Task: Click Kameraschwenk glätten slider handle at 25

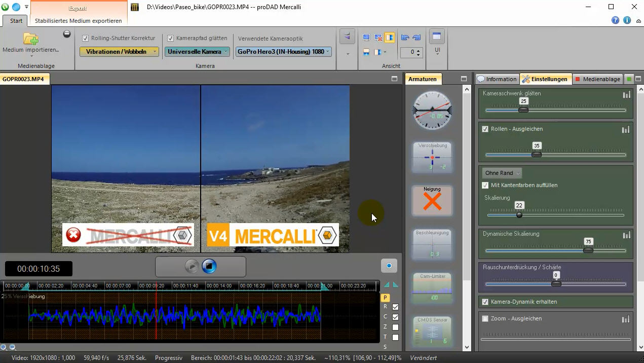Action: pos(523,110)
